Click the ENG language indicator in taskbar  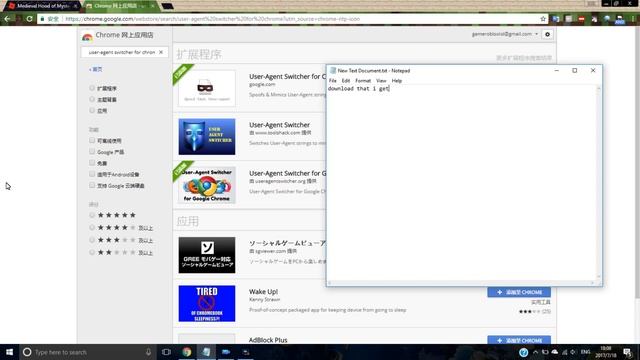pos(585,352)
